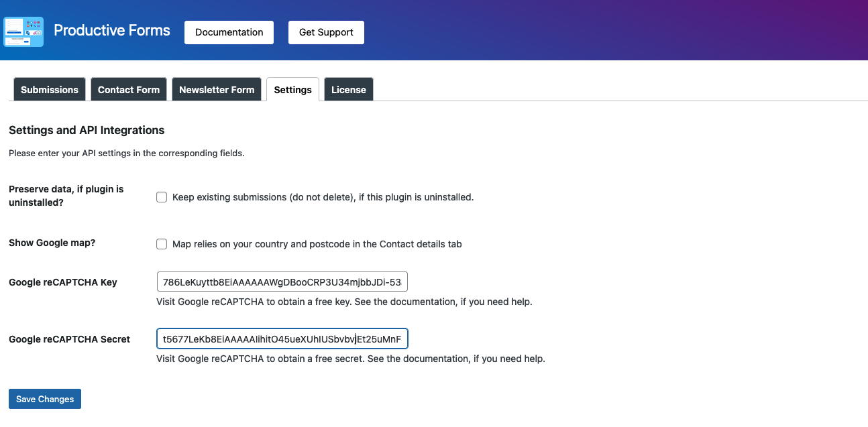Click the 'Preserve data, if plugin is uninstalled?' label

coord(66,196)
